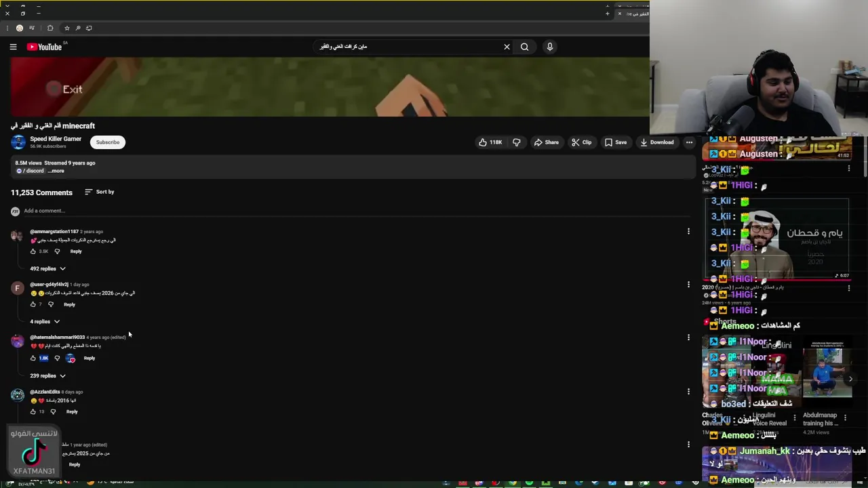
Task: Open Speed Killer Gamer channel name link
Action: (x=56, y=139)
